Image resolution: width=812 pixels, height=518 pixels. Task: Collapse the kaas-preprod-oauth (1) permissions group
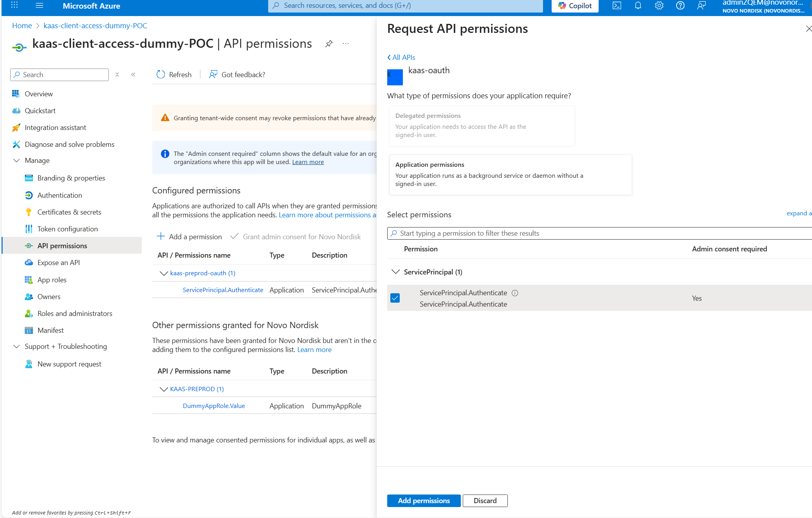(x=164, y=273)
